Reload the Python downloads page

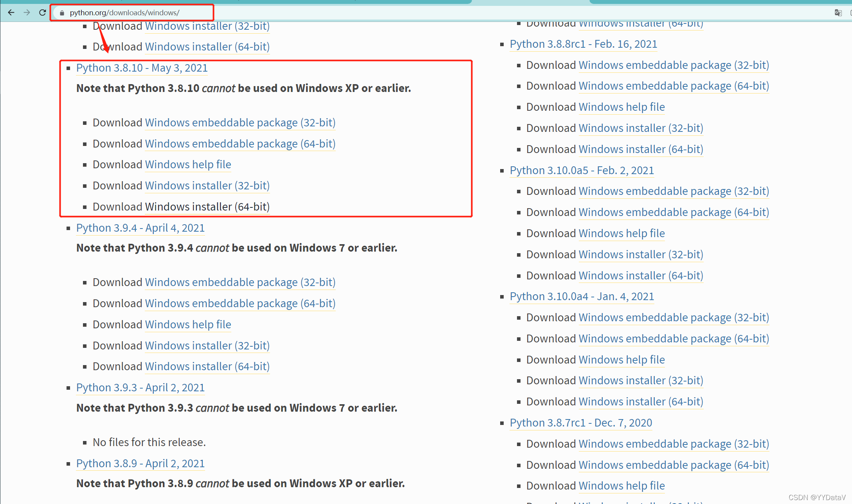tap(42, 12)
